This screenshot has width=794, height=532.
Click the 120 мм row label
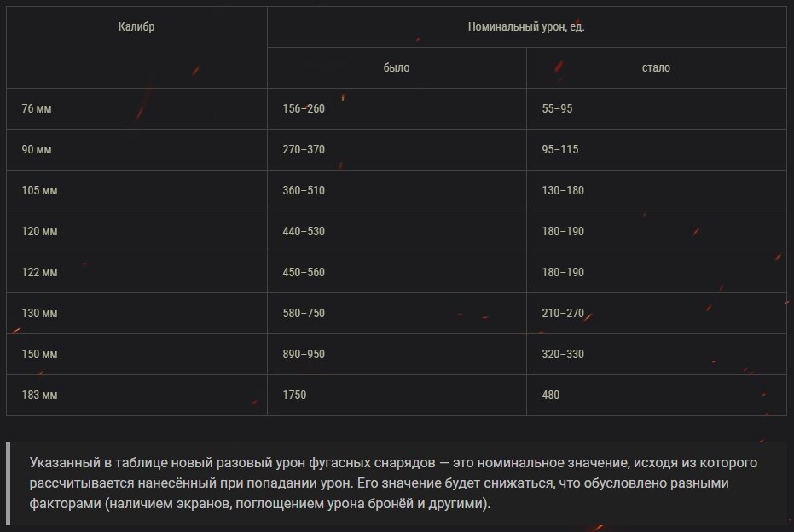click(x=39, y=231)
